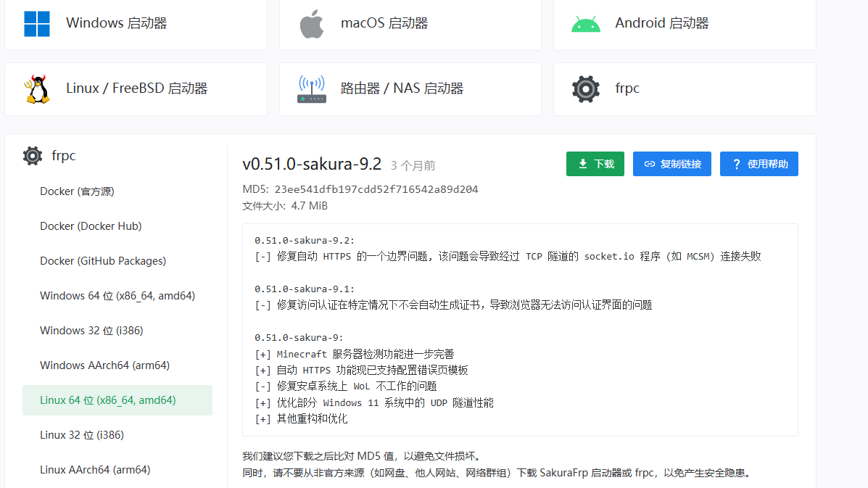Select the router / NAS antenna icon

tap(312, 89)
